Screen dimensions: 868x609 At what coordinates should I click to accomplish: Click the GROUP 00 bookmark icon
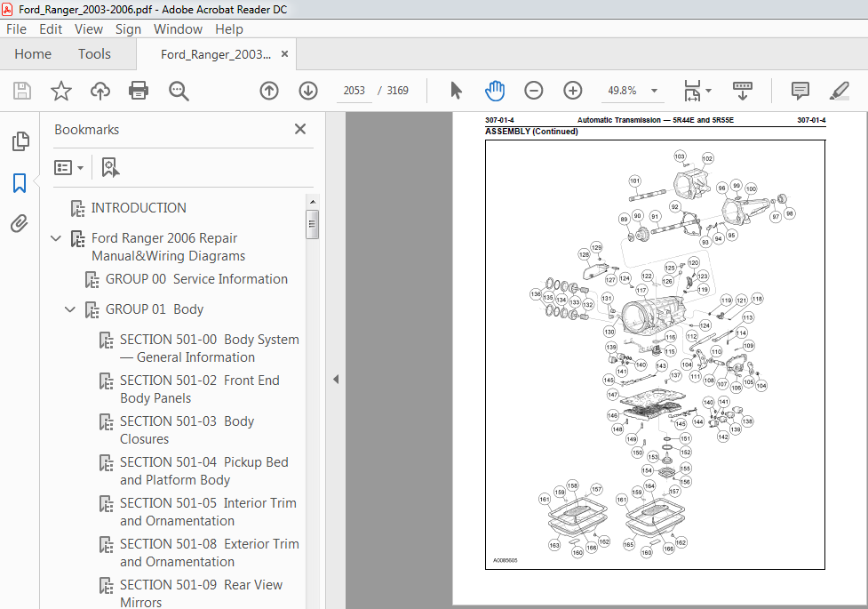(x=92, y=279)
